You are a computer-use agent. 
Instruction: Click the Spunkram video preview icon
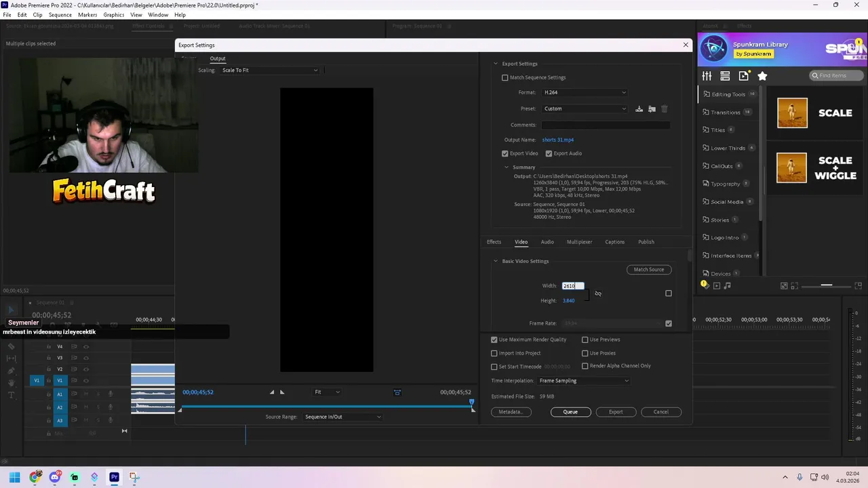tap(716, 285)
